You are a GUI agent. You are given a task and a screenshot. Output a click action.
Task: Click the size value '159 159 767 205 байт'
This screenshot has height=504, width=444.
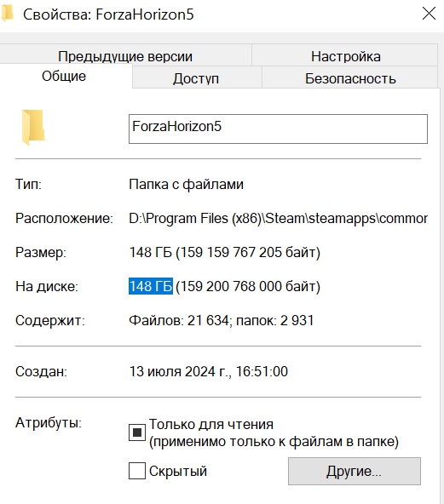pos(248,252)
